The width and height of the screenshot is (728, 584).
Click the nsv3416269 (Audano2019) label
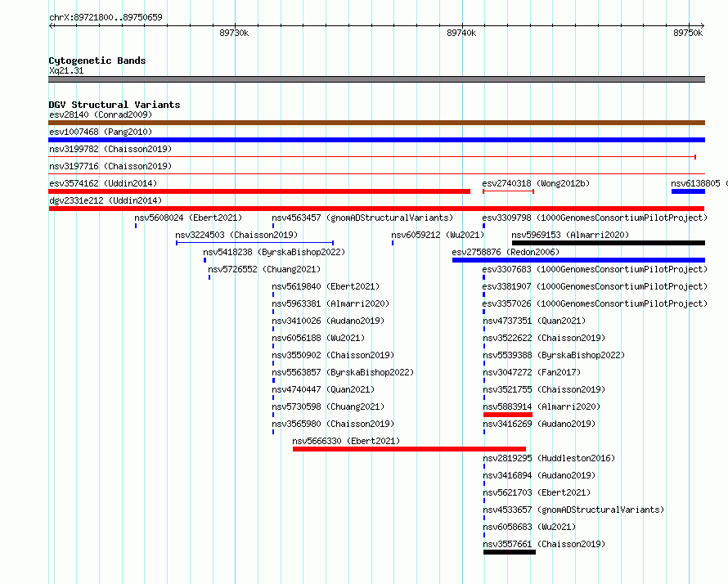click(x=539, y=424)
